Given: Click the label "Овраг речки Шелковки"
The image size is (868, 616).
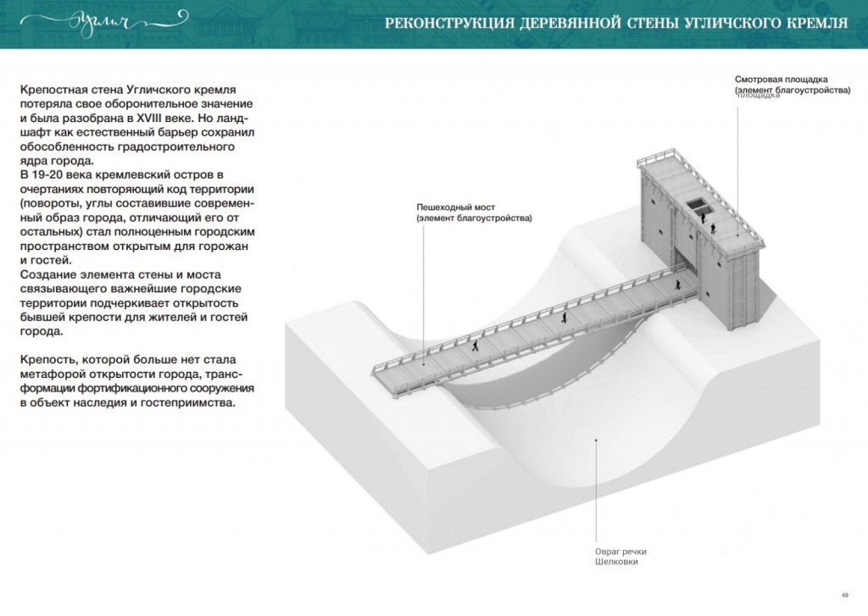Looking at the screenshot, I should (620, 556).
